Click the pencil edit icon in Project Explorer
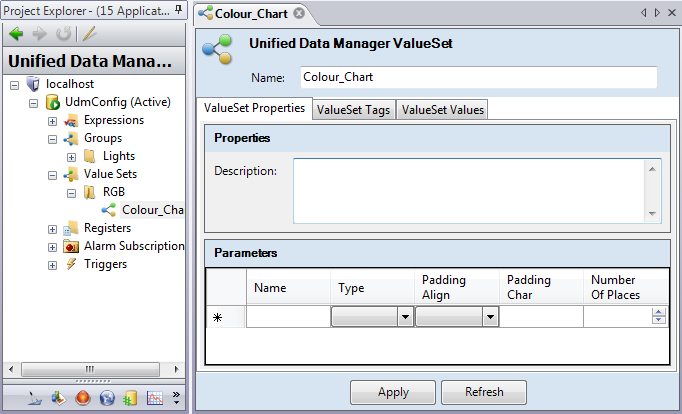 [x=89, y=34]
